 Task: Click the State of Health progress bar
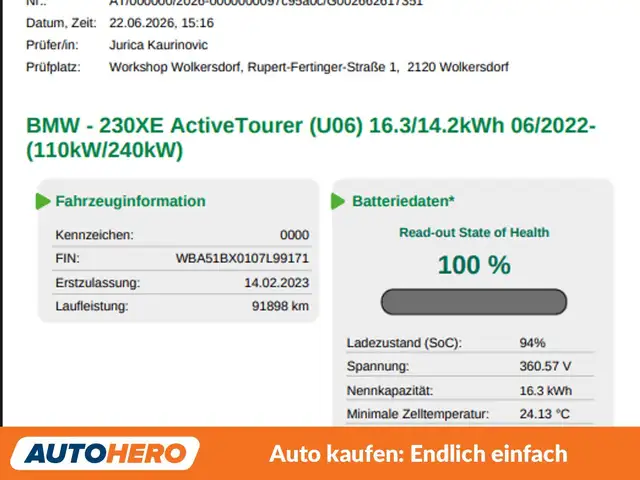(474, 302)
